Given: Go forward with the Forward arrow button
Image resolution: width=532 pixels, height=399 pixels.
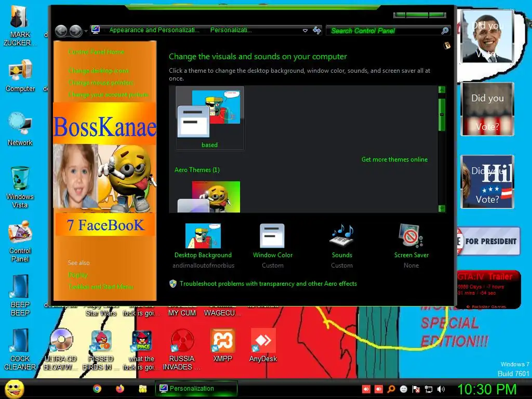Looking at the screenshot, I should pos(75,31).
